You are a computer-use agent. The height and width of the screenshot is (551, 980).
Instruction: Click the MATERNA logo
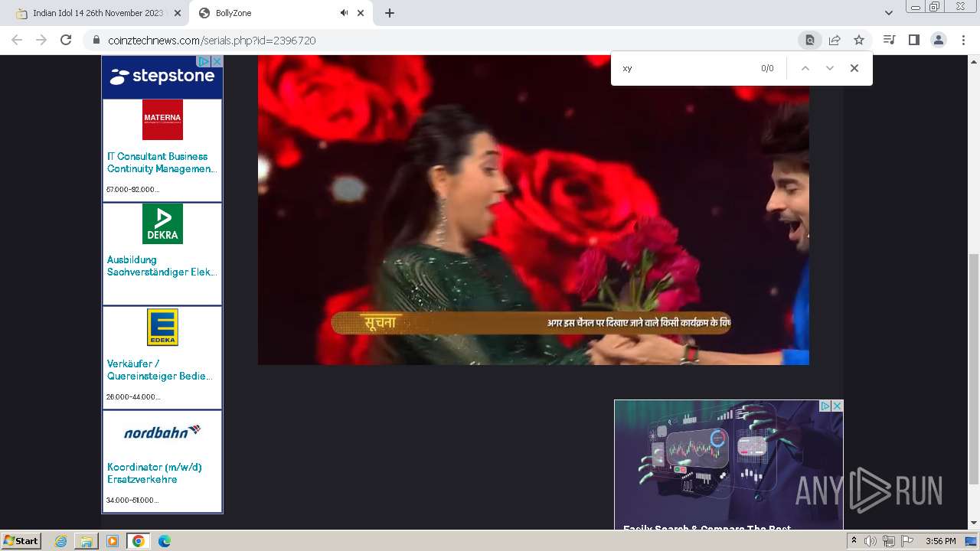tap(162, 119)
